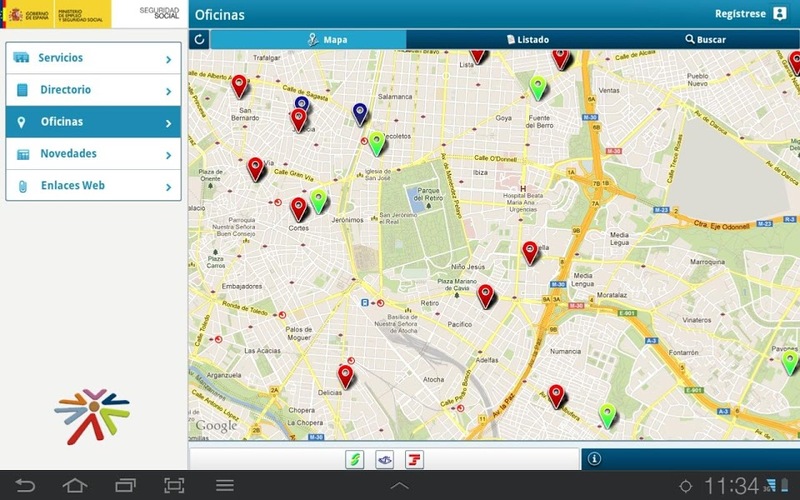
Task: Select the green pin near Parque del Retiro
Action: click(377, 143)
